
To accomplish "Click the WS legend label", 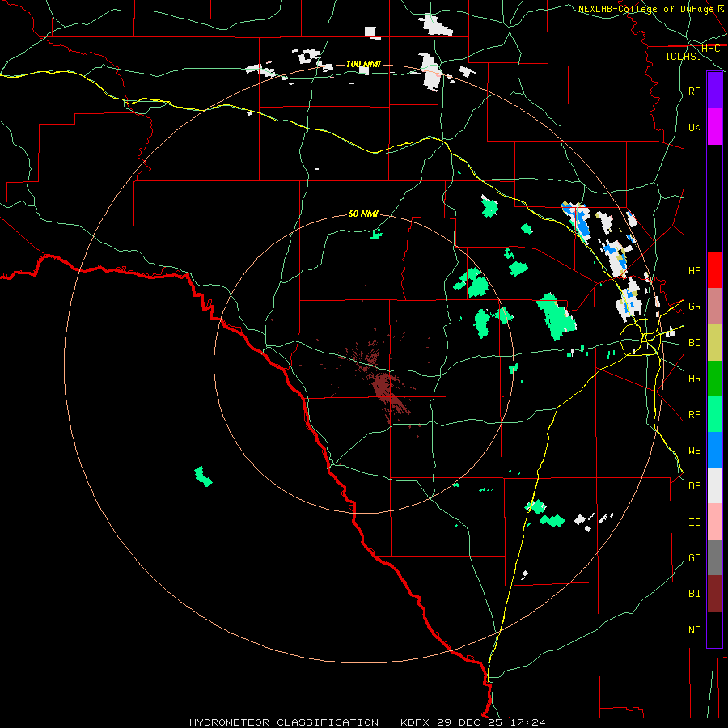I will tap(695, 450).
